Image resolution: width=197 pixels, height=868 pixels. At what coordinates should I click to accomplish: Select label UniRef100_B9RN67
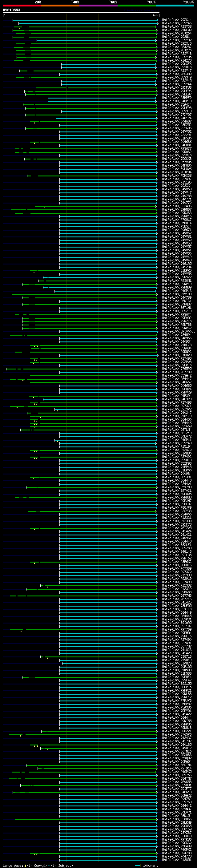(176, 210)
